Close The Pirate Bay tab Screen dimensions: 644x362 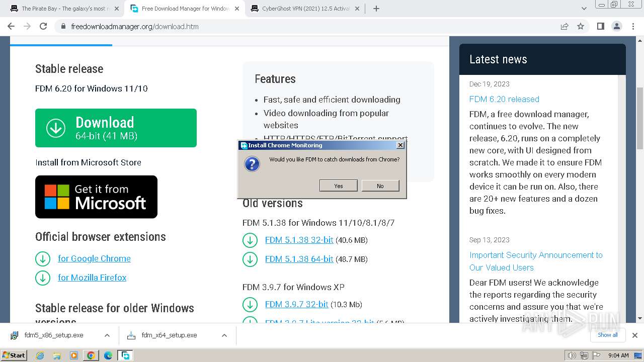tap(117, 9)
